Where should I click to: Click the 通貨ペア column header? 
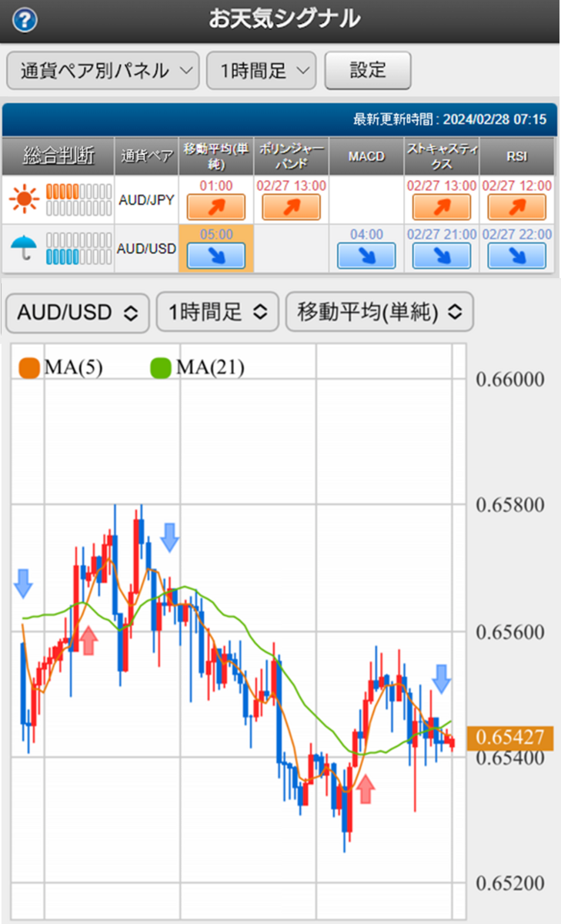coord(147,156)
